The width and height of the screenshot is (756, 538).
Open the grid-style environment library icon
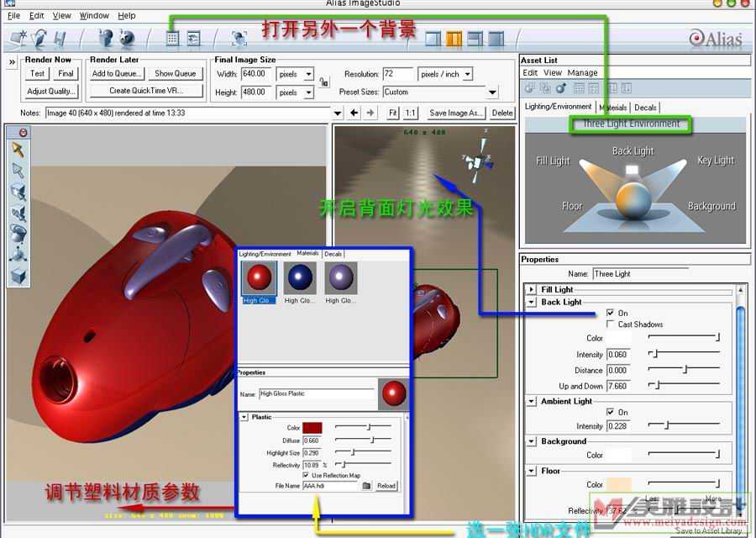click(172, 38)
